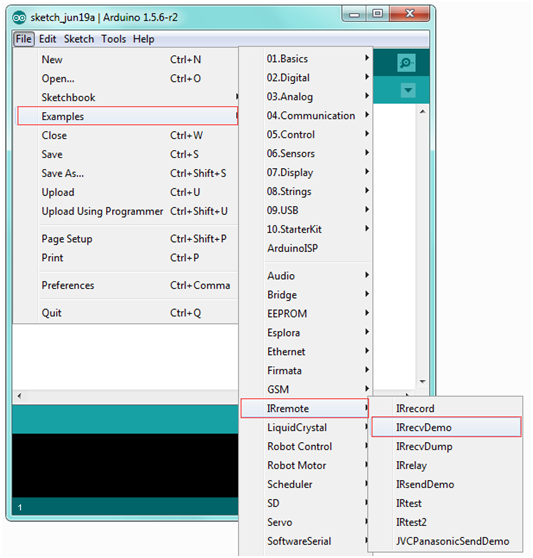Maximize the Arduino window
533x558 pixels.
378,14
